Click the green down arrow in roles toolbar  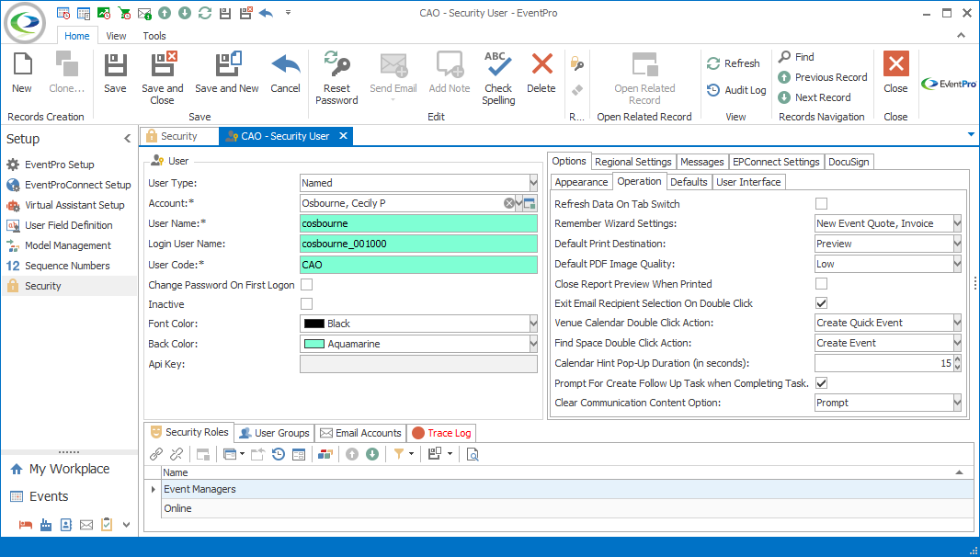click(372, 454)
